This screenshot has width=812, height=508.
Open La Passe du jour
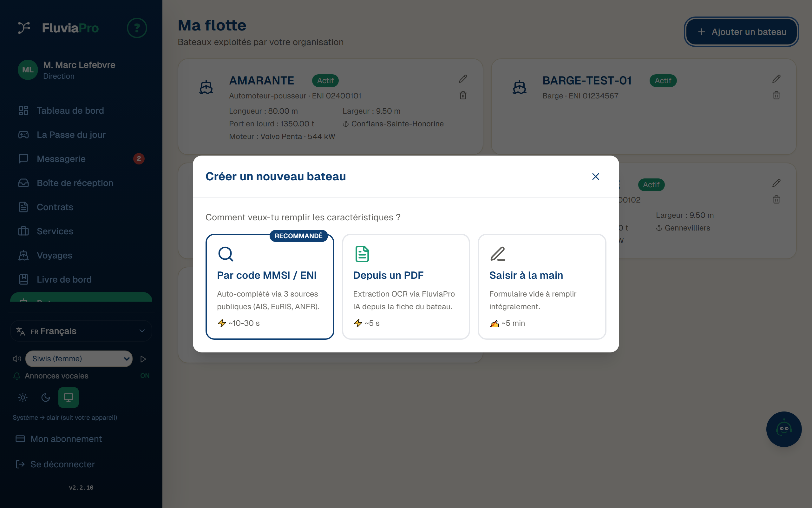(x=81, y=135)
